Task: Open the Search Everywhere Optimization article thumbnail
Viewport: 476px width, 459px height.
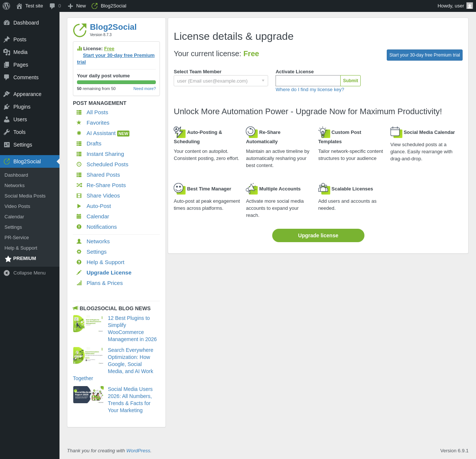Action: pos(89,356)
